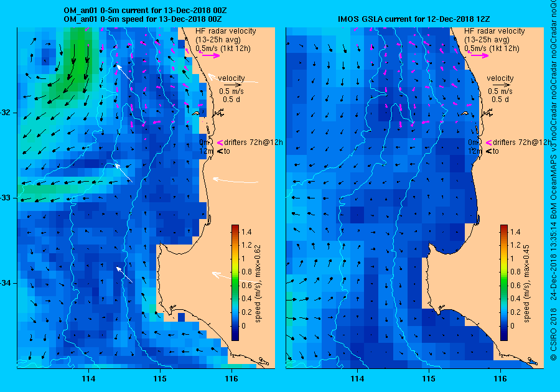Click right map speed colorbar
The height and width of the screenshot is (392, 560).
(x=504, y=282)
